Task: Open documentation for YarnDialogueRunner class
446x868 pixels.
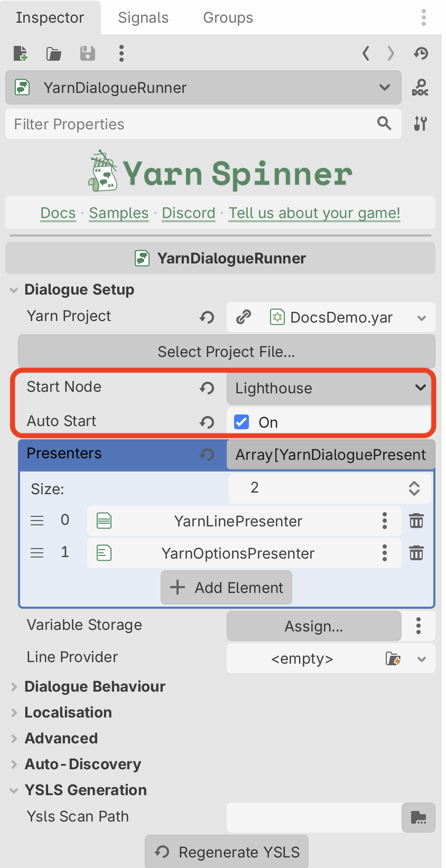Action: click(420, 88)
